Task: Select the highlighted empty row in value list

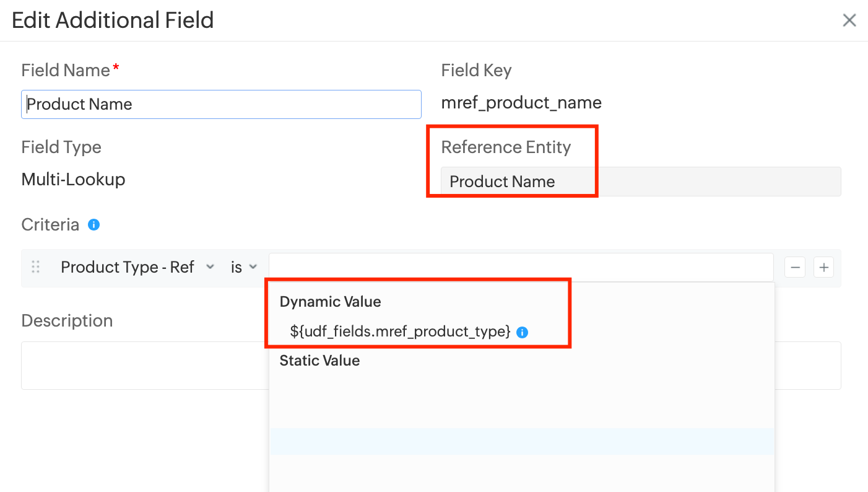Action: point(521,441)
